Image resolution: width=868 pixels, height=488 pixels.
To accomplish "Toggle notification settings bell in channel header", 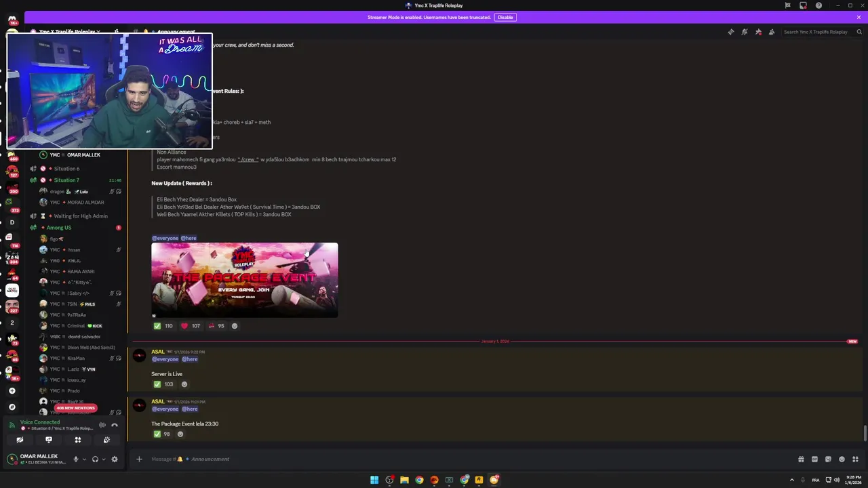I will (x=744, y=32).
